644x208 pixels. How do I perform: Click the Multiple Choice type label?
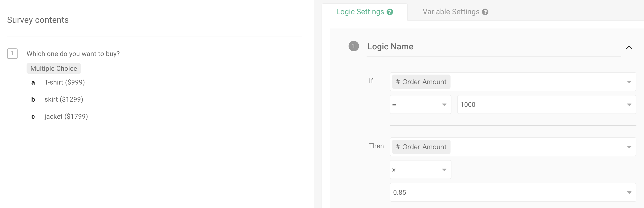coord(54,68)
